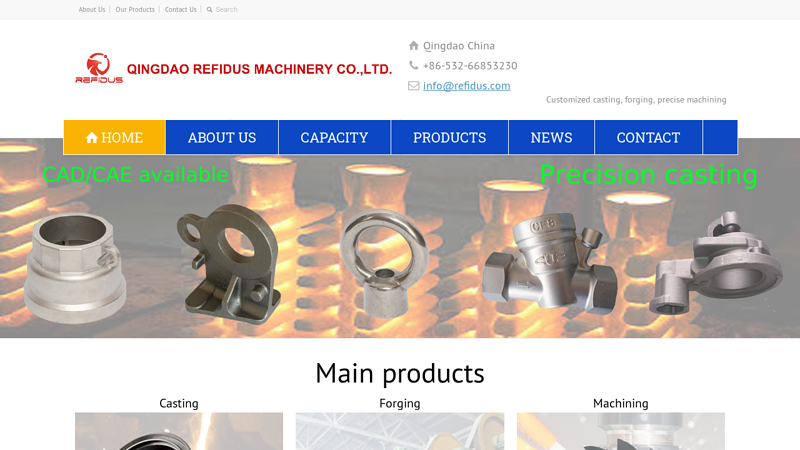Open Our Products link in top bar
The width and height of the screenshot is (800, 450).
[x=135, y=9]
